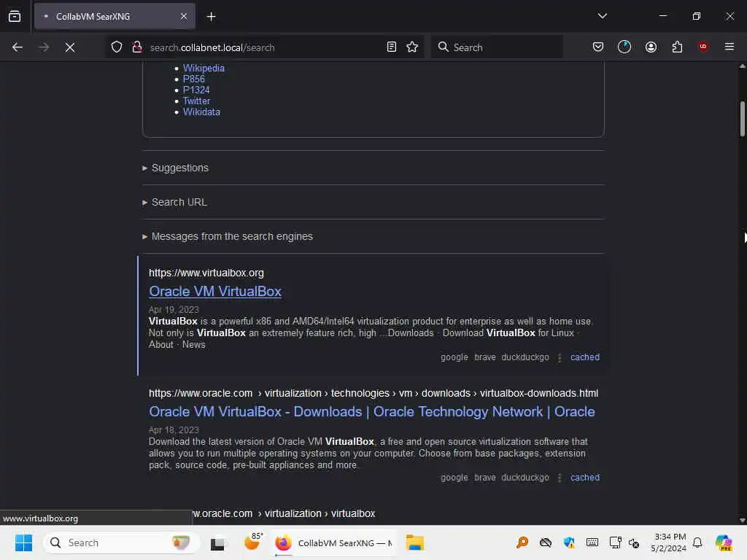Open the Copilot preview icon
This screenshot has height=560, width=747.
click(723, 542)
